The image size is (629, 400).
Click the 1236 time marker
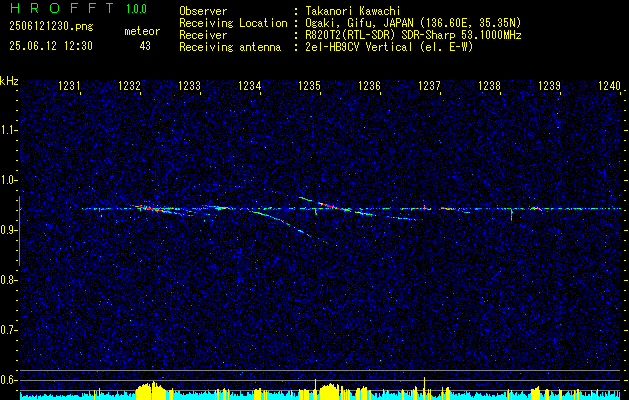coord(369,85)
